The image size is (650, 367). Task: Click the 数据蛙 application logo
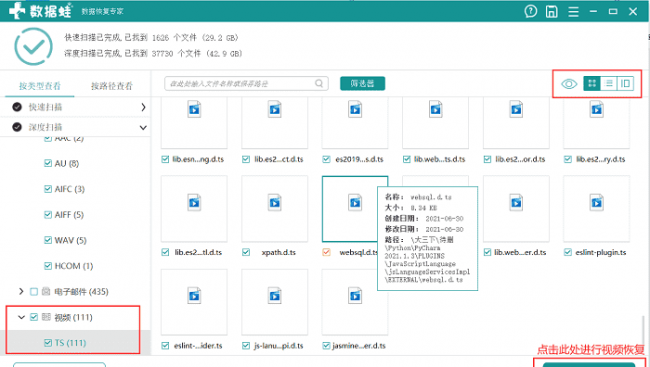[x=40, y=11]
